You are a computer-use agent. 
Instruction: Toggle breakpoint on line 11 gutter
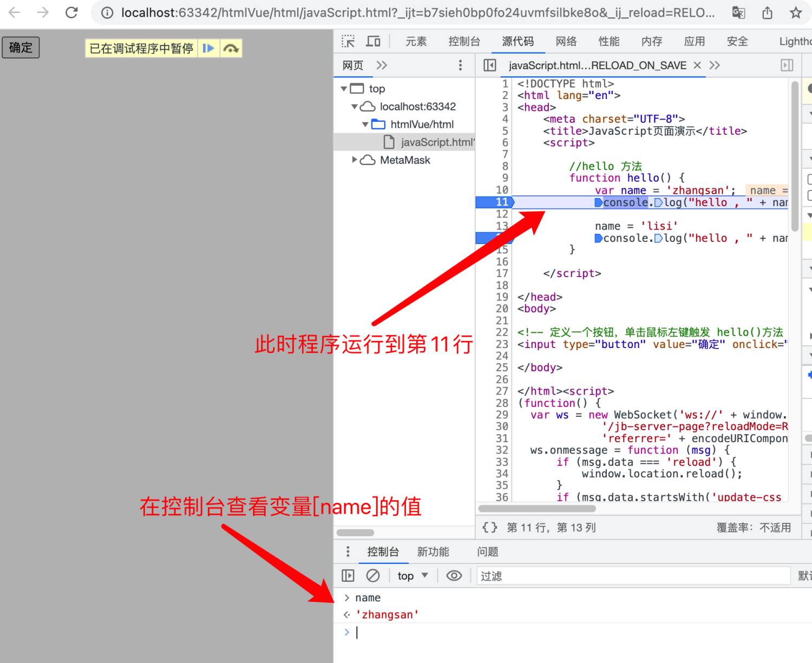click(x=494, y=202)
